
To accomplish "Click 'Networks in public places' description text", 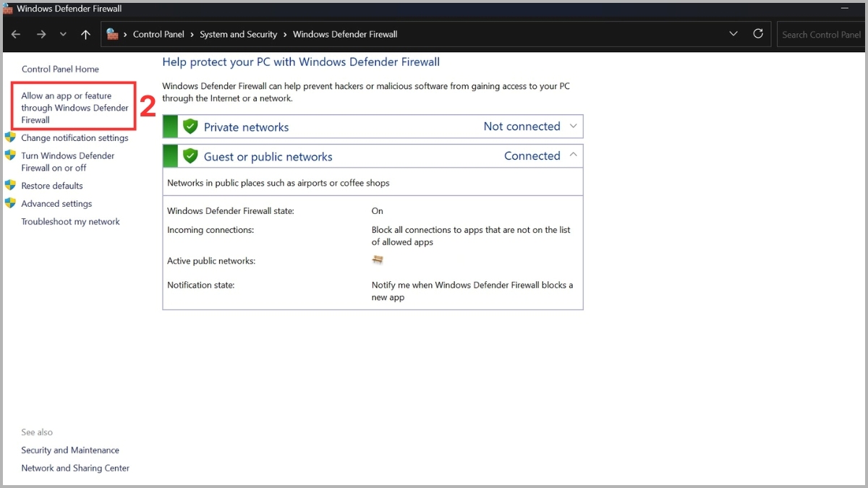I will tap(278, 184).
